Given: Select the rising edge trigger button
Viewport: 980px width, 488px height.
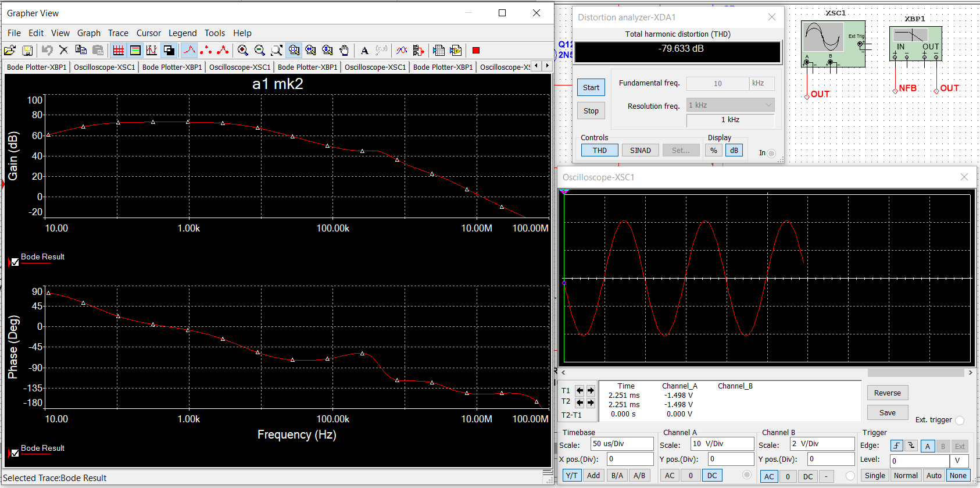Looking at the screenshot, I should (897, 446).
